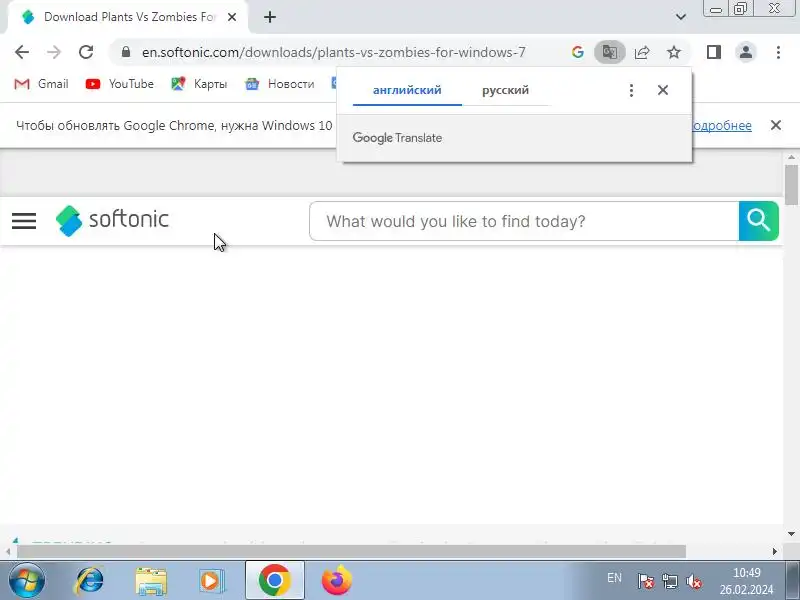The image size is (800, 600).
Task: Launch Internet Explorer from taskbar
Action: [x=90, y=581]
